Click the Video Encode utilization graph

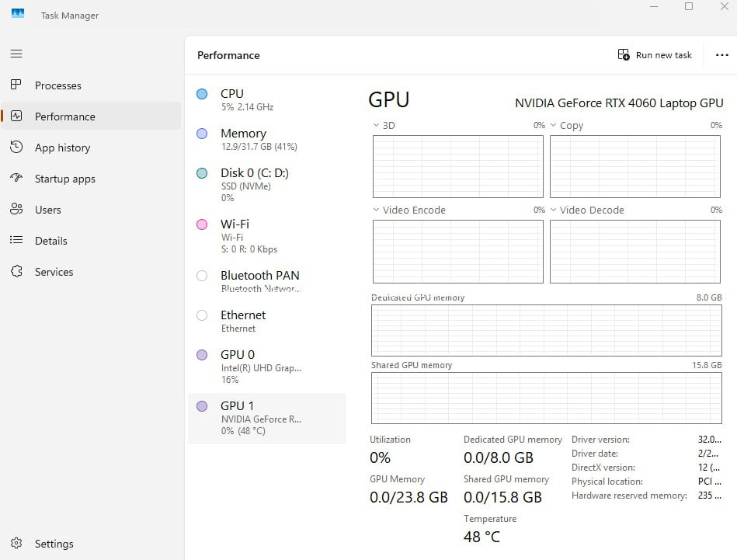point(457,252)
